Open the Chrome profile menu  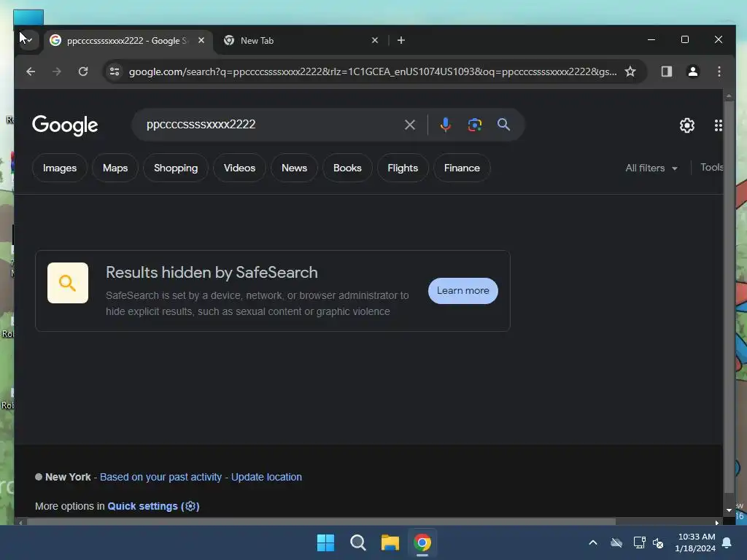pos(693,71)
